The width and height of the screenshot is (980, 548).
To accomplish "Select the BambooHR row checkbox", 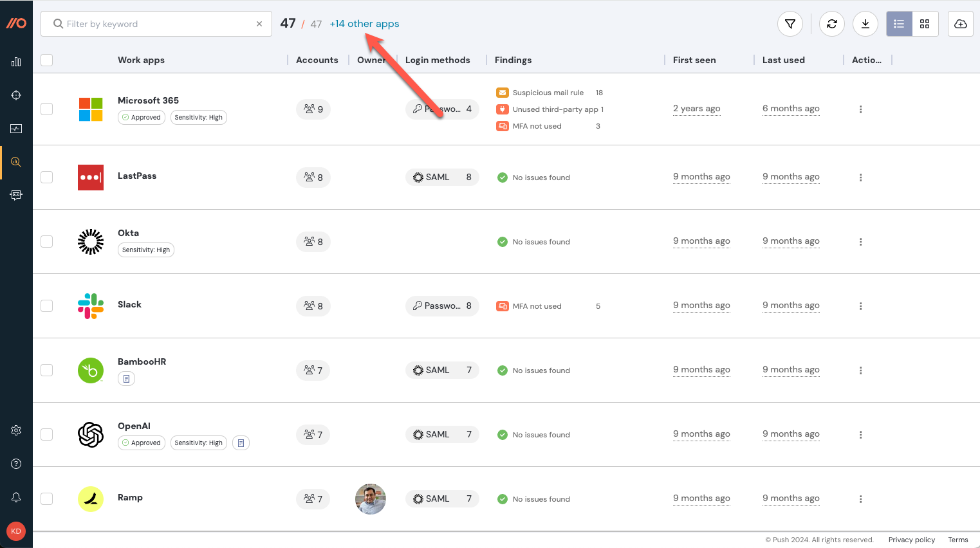I will 46,370.
